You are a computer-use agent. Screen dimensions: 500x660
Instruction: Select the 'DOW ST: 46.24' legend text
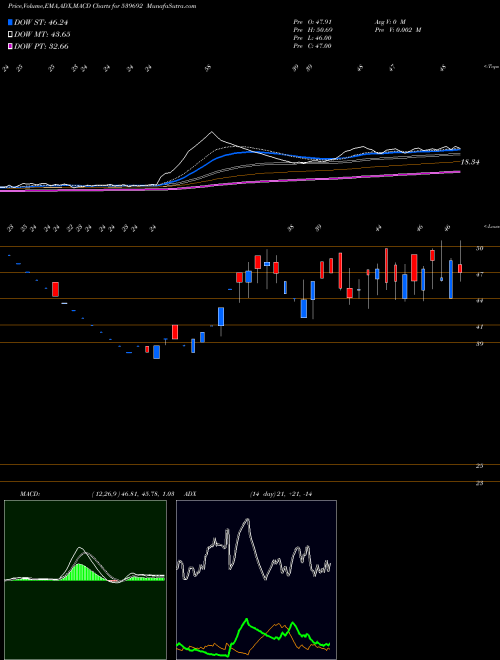(41, 22)
